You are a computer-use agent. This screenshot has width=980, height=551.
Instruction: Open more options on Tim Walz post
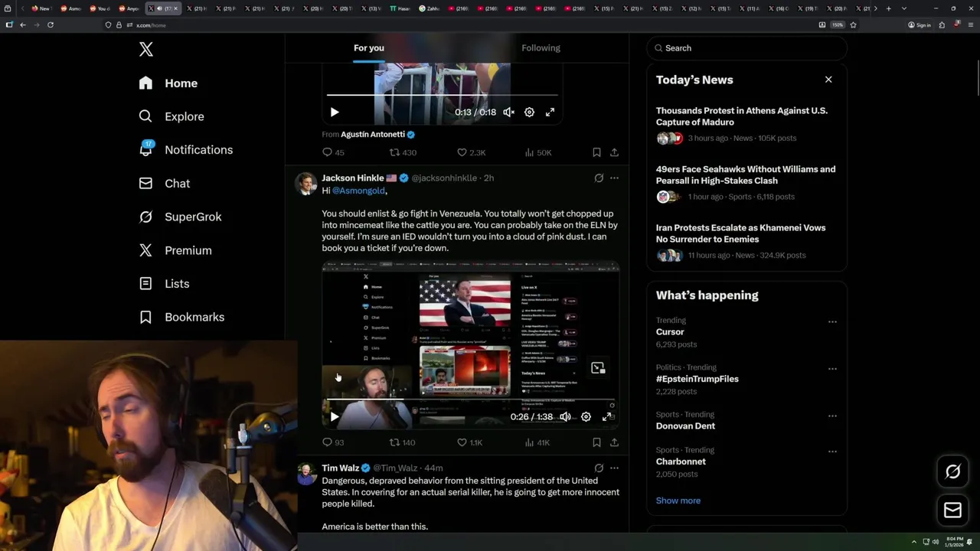tap(614, 468)
